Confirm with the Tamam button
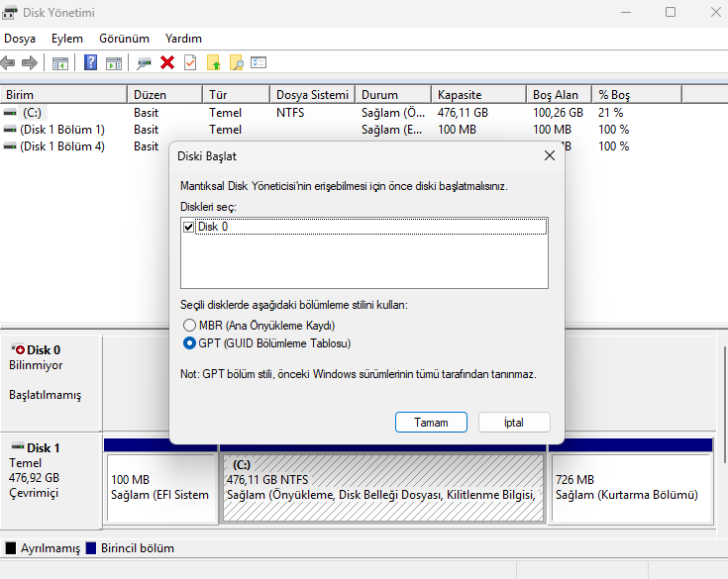The image size is (728, 579). coord(431,423)
